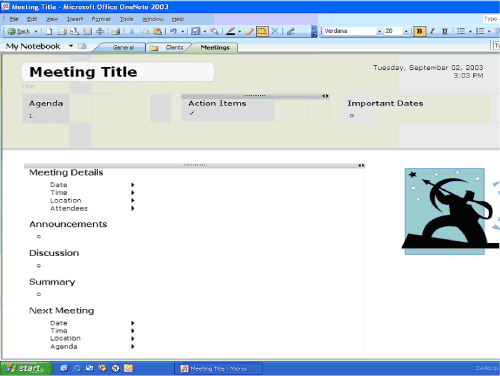The height and width of the screenshot is (376, 500).
Task: Select the Pen tool icon
Action: click(231, 31)
